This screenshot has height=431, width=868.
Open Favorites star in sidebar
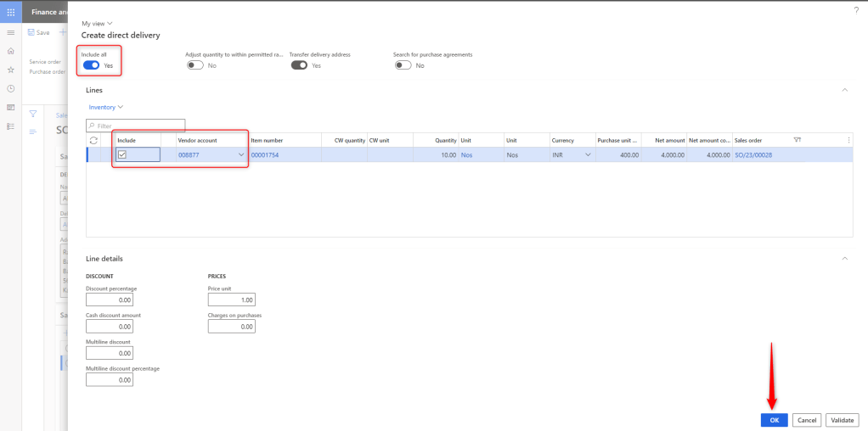point(10,70)
